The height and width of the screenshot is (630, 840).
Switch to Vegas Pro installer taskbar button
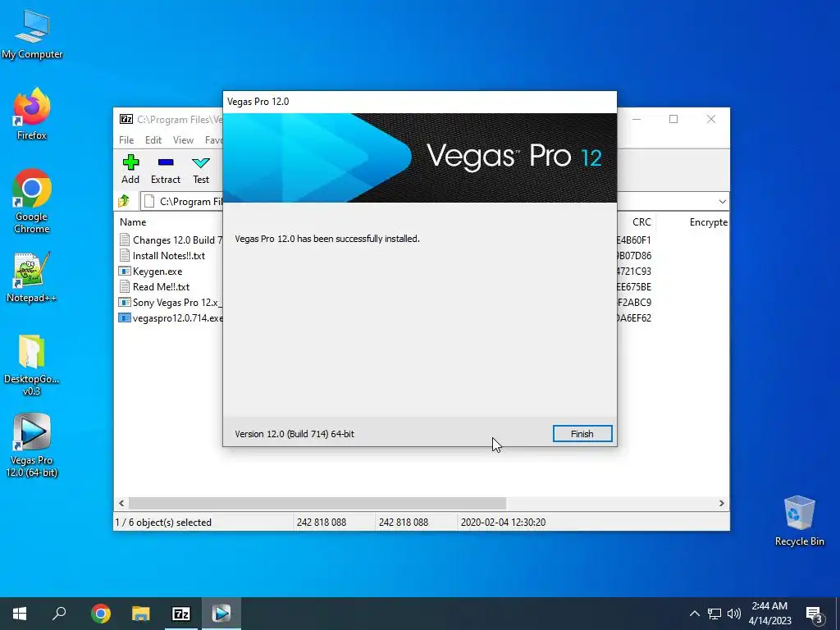[221, 614]
